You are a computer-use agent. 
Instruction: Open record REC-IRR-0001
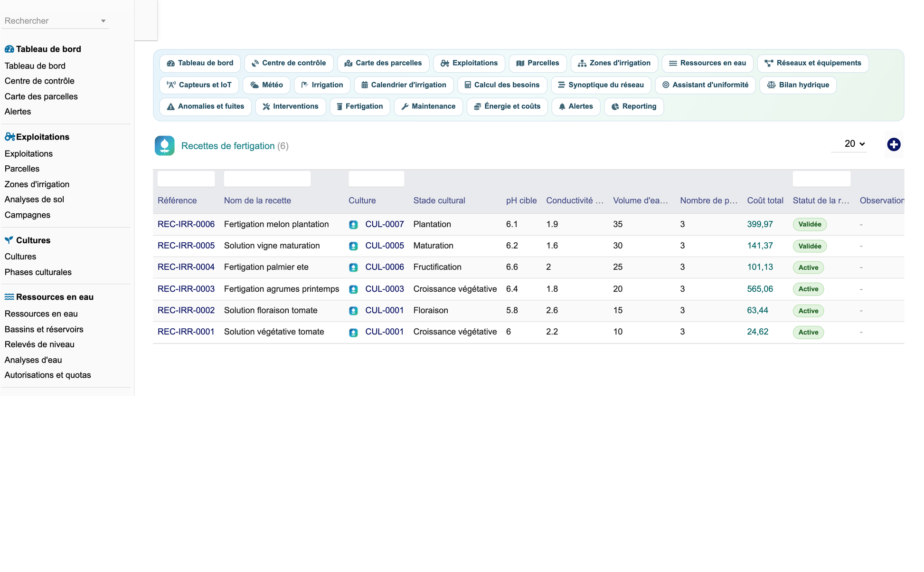186,332
